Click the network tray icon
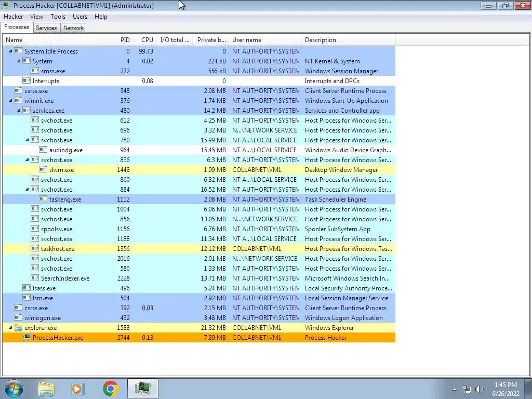The width and height of the screenshot is (532, 399). coord(467,389)
